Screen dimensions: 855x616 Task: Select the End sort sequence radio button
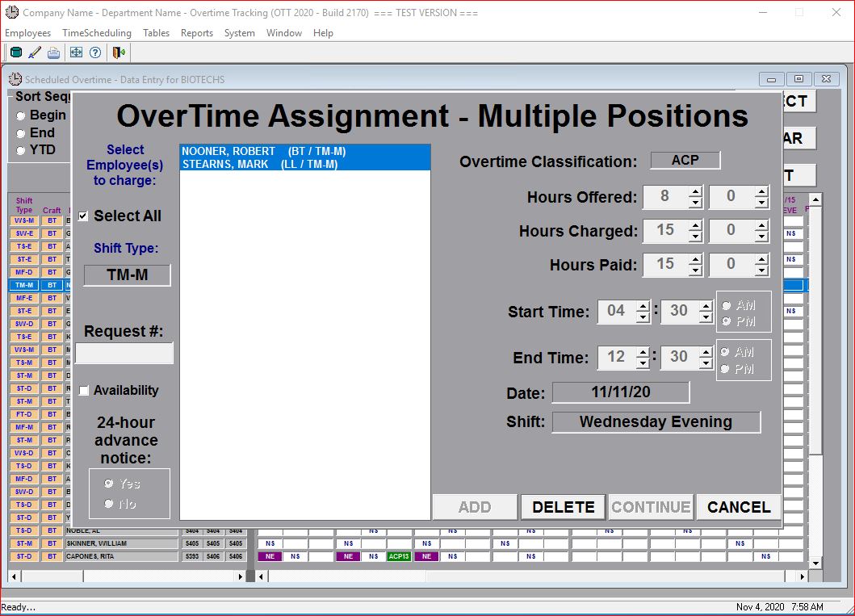[x=21, y=133]
